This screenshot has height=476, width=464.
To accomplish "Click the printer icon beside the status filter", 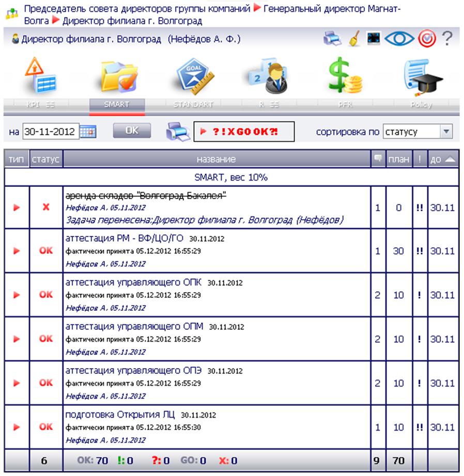I will [178, 132].
